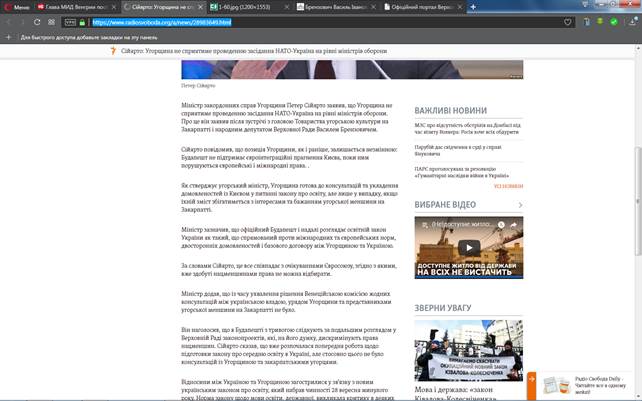642x401 pixels.
Task: Click the browser Back arrow
Action: [x=10, y=21]
